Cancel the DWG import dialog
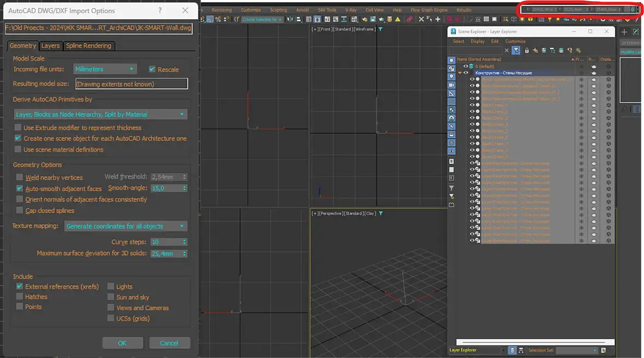 click(169, 343)
